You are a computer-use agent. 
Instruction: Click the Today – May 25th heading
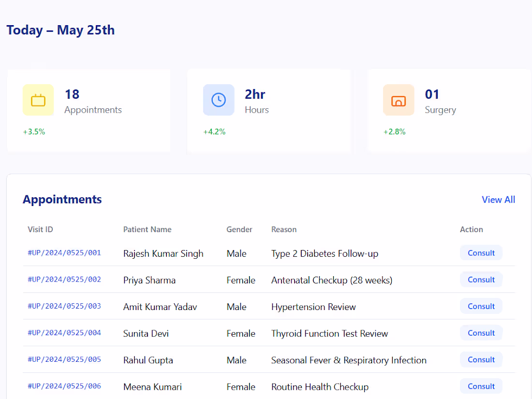tap(60, 30)
